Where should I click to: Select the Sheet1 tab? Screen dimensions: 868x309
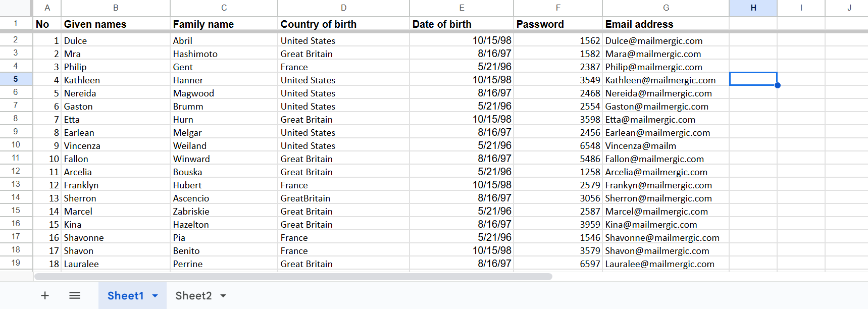click(x=126, y=296)
